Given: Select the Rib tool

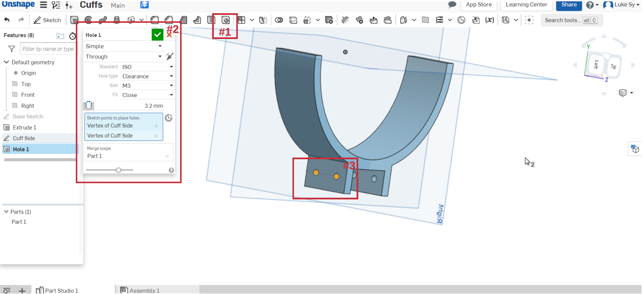Looking at the screenshot, I should tap(197, 20).
